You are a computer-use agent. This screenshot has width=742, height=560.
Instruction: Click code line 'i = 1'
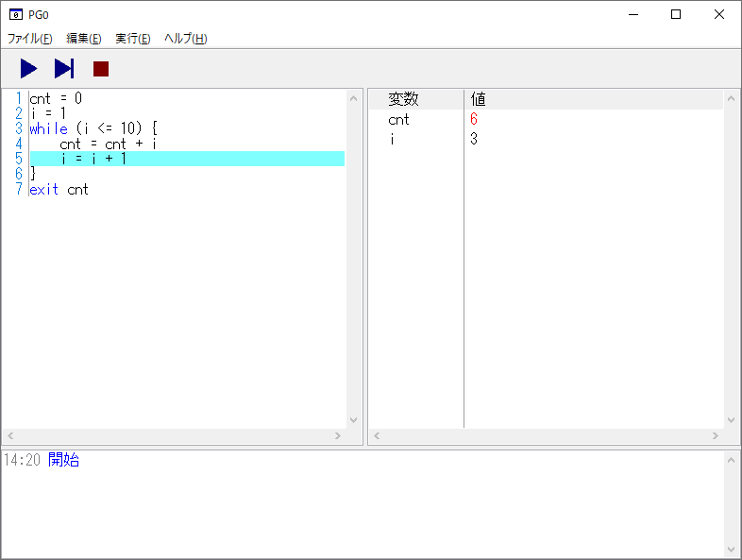[48, 113]
